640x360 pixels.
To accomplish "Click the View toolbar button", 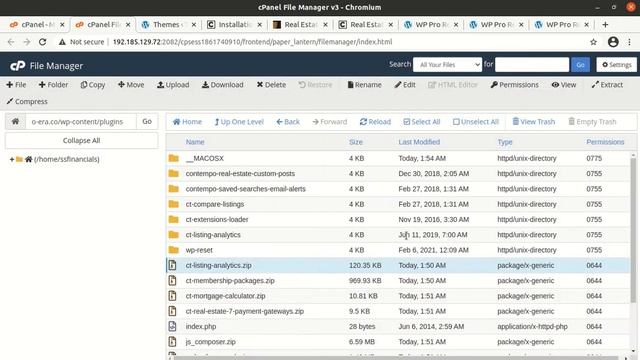I will pyautogui.click(x=564, y=85).
